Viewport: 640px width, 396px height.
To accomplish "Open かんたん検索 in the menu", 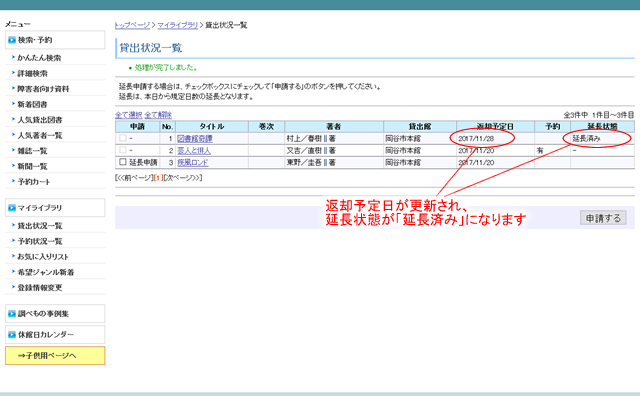I will click(39, 58).
